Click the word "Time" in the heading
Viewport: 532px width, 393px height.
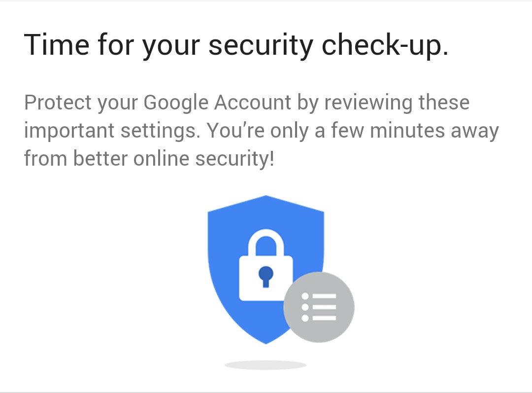point(57,44)
